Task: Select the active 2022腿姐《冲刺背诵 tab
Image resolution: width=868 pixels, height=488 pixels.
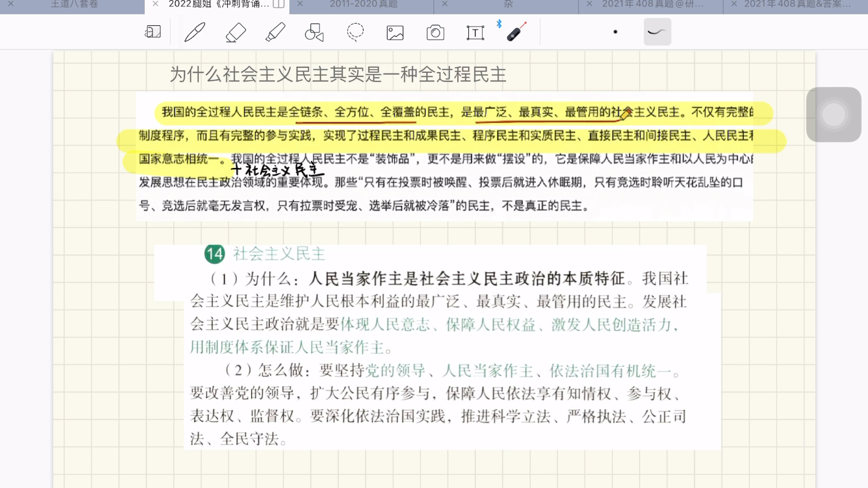Action: point(219,4)
